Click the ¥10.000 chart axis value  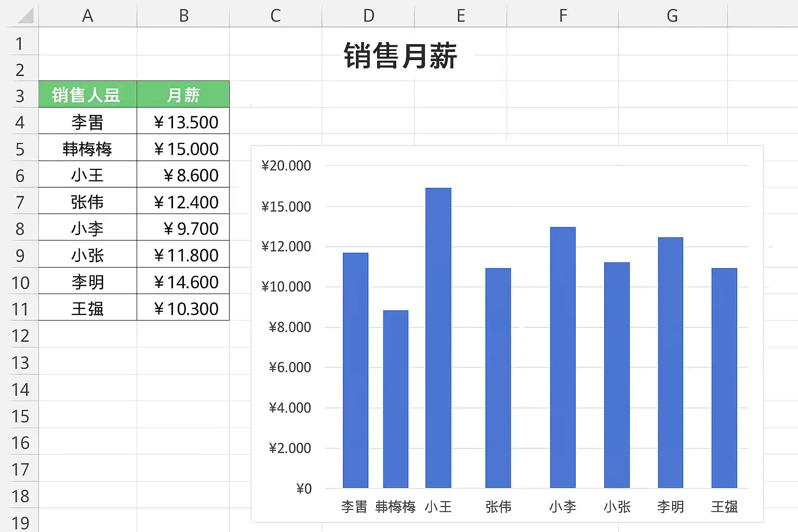(286, 286)
